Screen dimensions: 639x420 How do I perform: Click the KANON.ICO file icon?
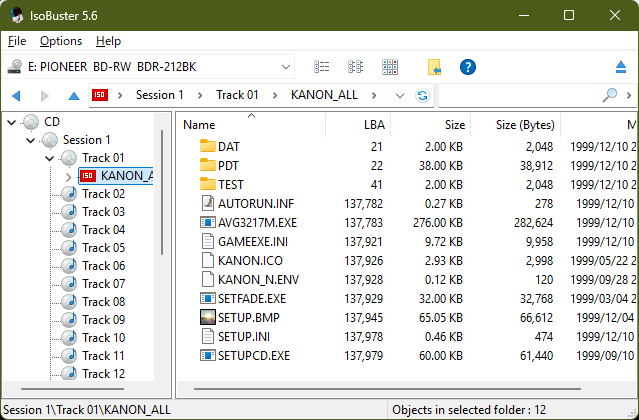pos(208,260)
